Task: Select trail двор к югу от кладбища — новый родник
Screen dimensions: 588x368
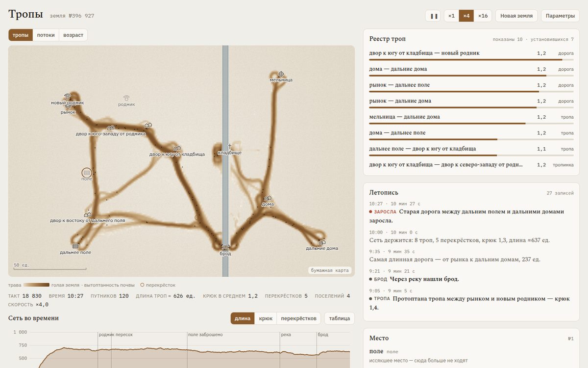Action: click(471, 54)
